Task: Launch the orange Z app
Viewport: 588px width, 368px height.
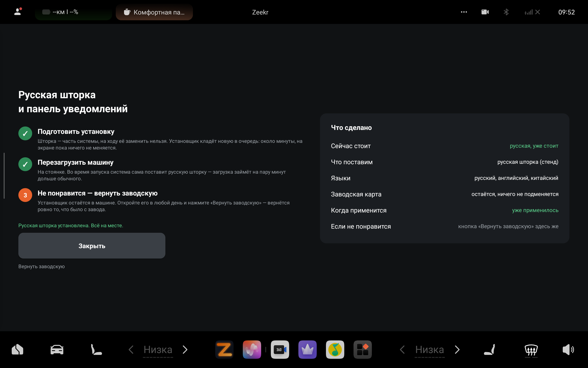Action: (x=224, y=350)
